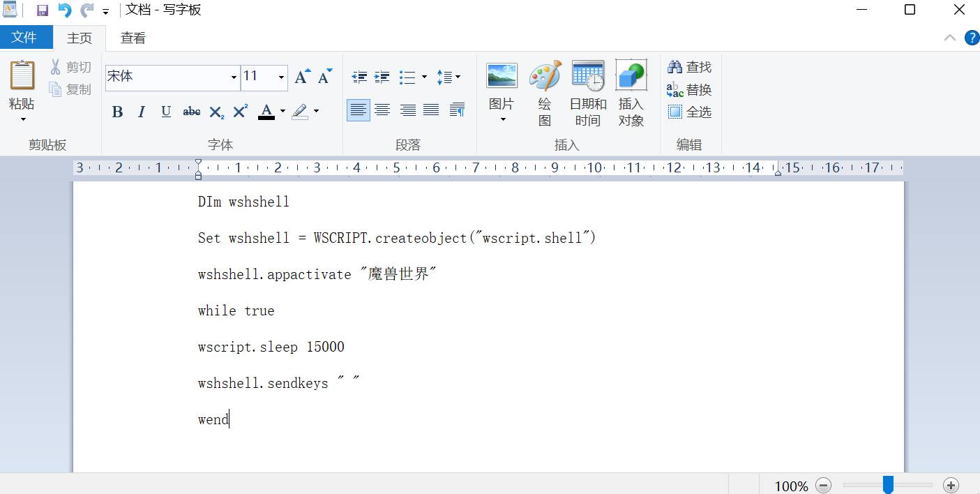
Task: Click the Paint drawing (绘图) icon
Action: tap(545, 76)
